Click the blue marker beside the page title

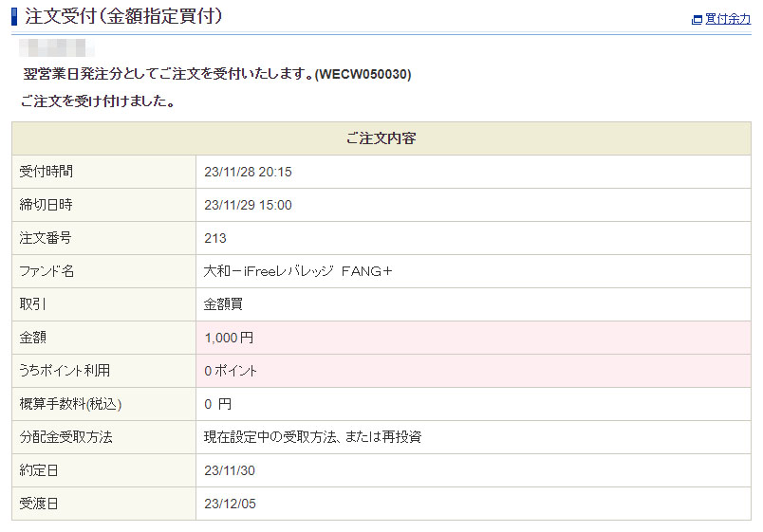pos(14,16)
